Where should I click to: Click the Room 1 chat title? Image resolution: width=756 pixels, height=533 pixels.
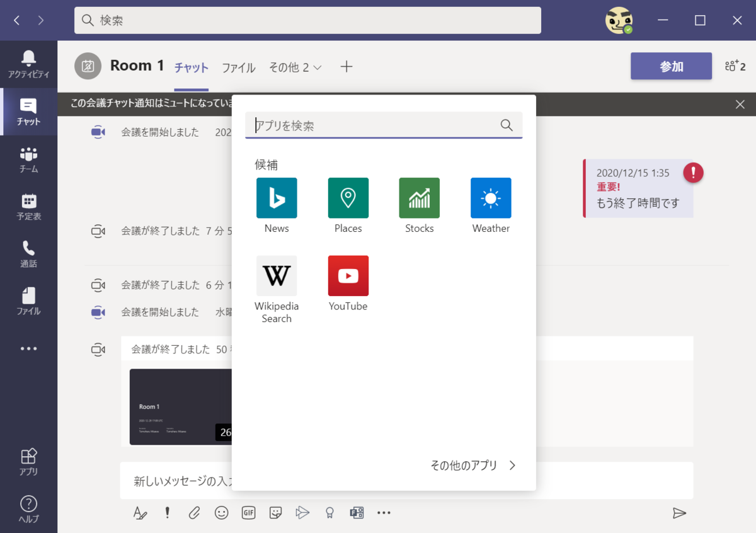(x=137, y=66)
